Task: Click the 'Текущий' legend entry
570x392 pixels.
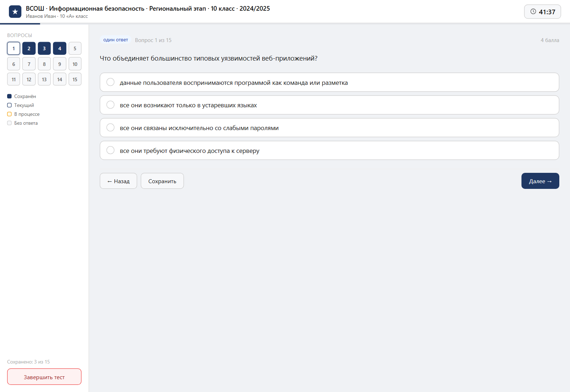Action: (21, 105)
